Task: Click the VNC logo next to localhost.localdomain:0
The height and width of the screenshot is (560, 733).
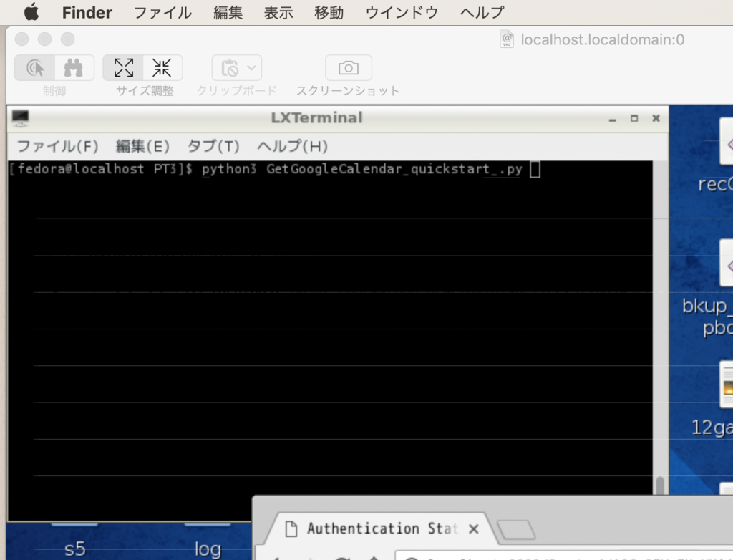Action: [x=505, y=39]
